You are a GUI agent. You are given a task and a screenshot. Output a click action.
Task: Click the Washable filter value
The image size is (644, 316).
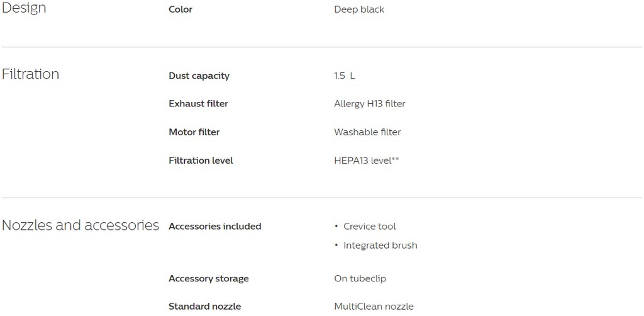(x=367, y=132)
